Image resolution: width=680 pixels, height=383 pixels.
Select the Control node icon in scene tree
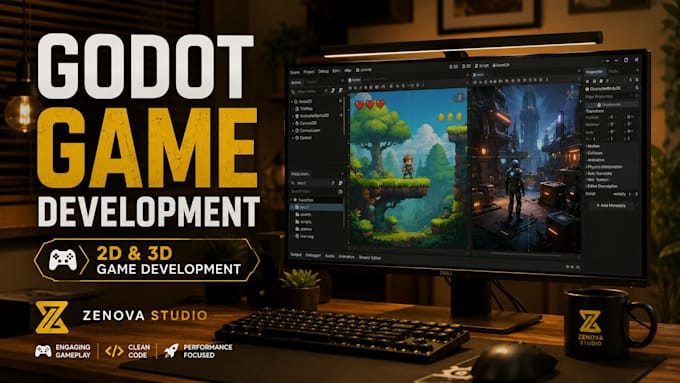coord(297,138)
